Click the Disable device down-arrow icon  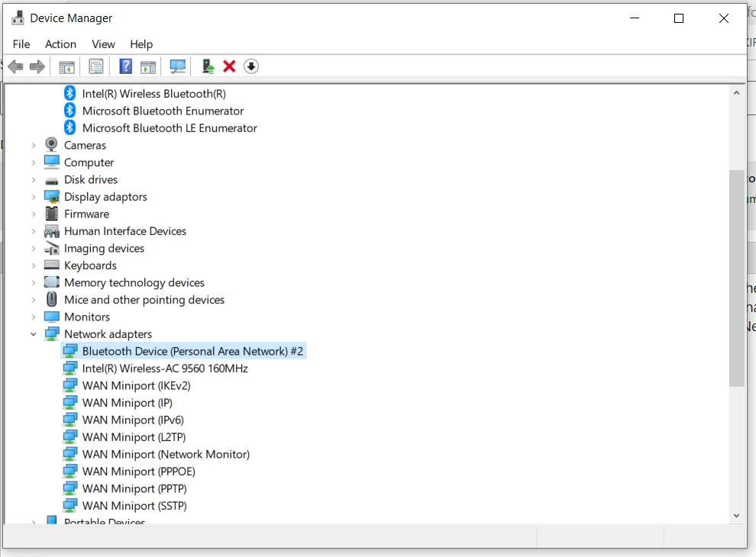pyautogui.click(x=251, y=67)
